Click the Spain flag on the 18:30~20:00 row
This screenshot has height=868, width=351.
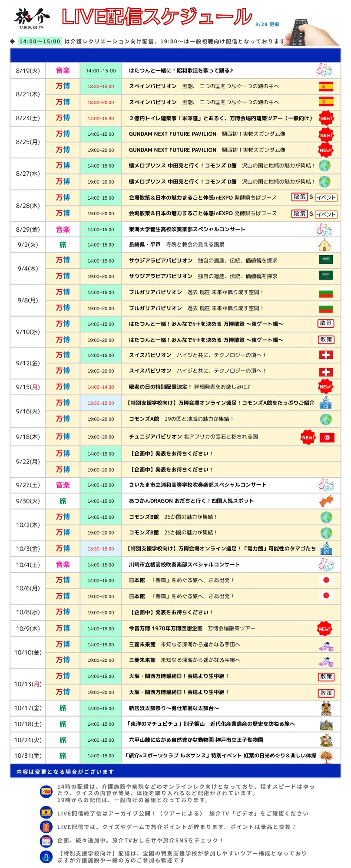point(326,102)
